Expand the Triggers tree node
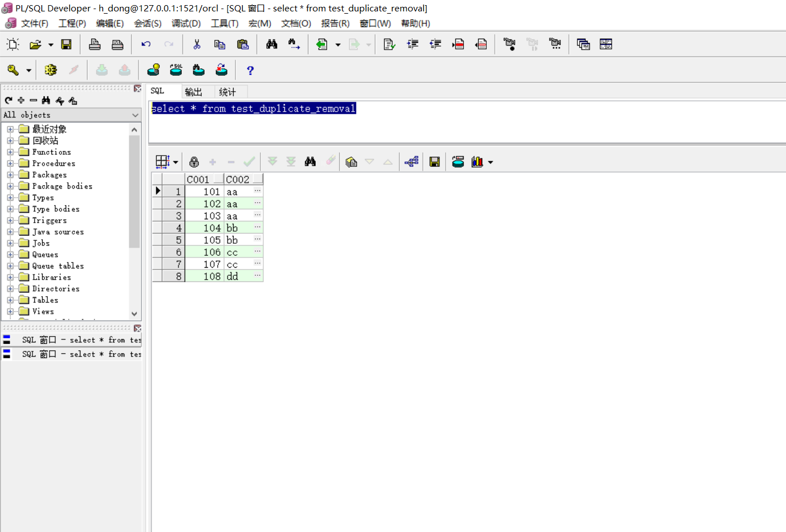 point(10,220)
